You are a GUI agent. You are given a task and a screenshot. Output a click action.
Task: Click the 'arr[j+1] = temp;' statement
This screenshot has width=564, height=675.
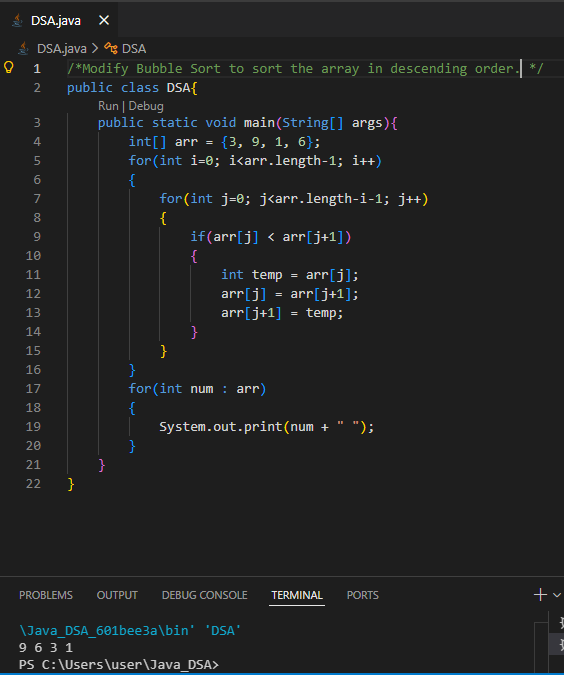click(282, 313)
